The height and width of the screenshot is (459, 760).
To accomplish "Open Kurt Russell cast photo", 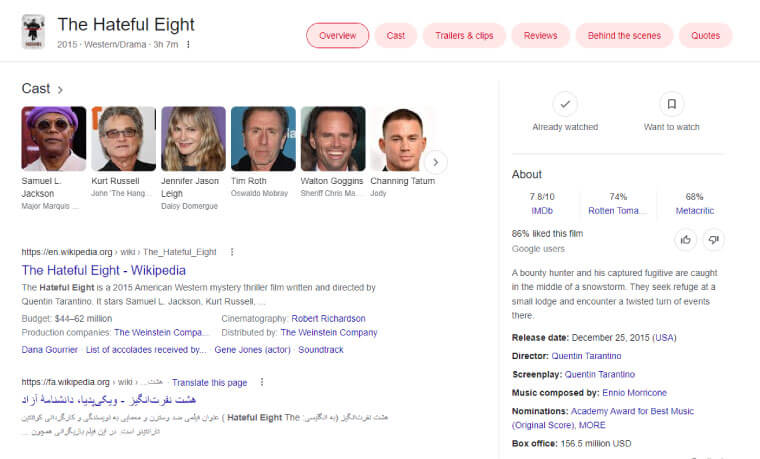I will click(x=124, y=139).
